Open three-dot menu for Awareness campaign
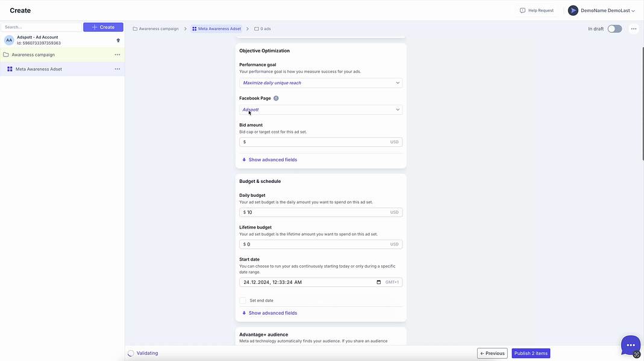644x361 pixels. [117, 55]
